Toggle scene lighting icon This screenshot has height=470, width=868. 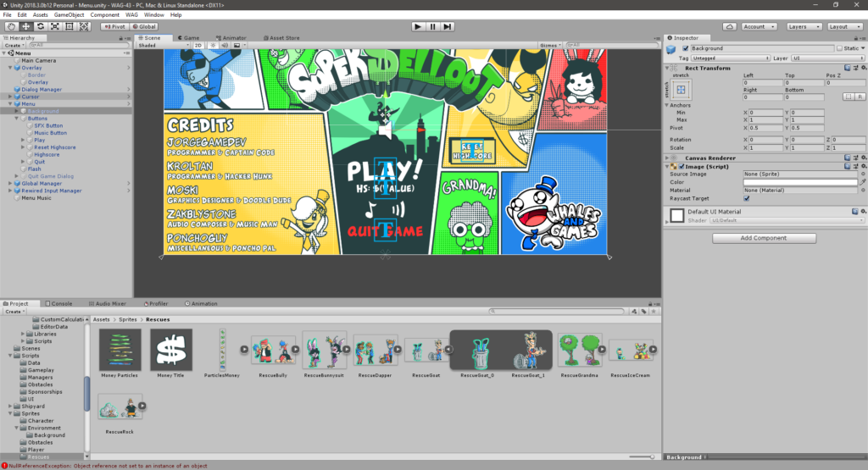click(x=213, y=46)
